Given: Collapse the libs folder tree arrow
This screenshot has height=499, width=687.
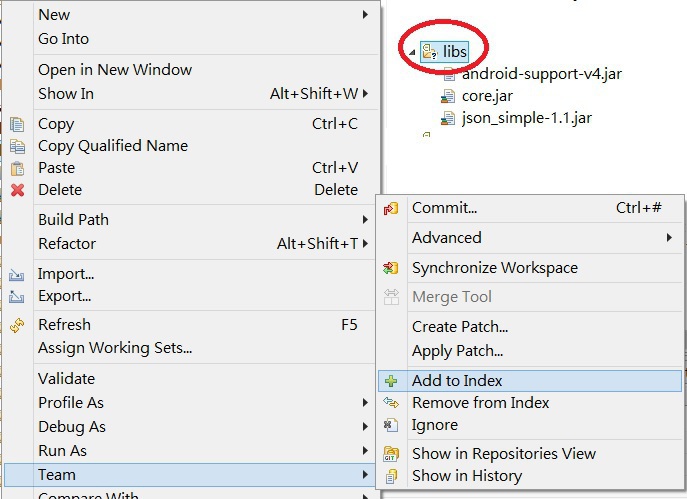Looking at the screenshot, I should click(x=412, y=53).
